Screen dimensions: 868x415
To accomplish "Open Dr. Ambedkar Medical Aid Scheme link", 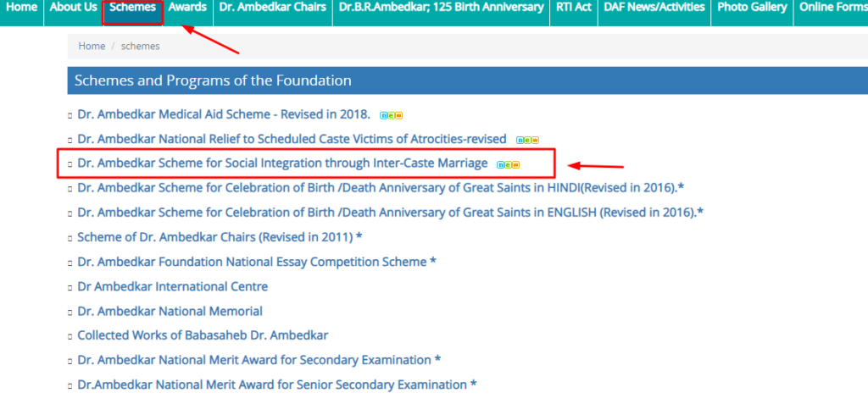I will point(224,114).
